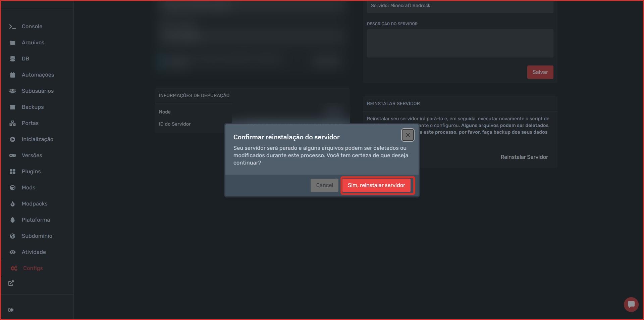Viewport: 644px width, 320px height.
Task: Go to Plugins in the sidebar
Action: point(31,172)
